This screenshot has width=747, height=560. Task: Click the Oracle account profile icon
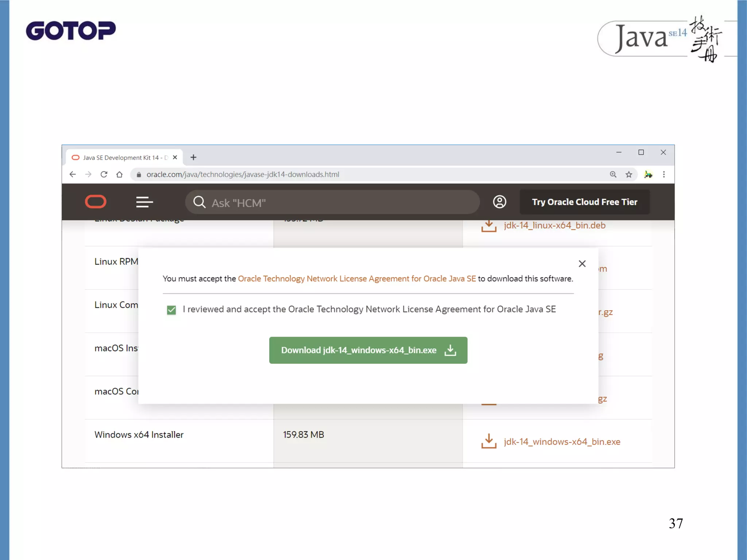click(x=499, y=202)
